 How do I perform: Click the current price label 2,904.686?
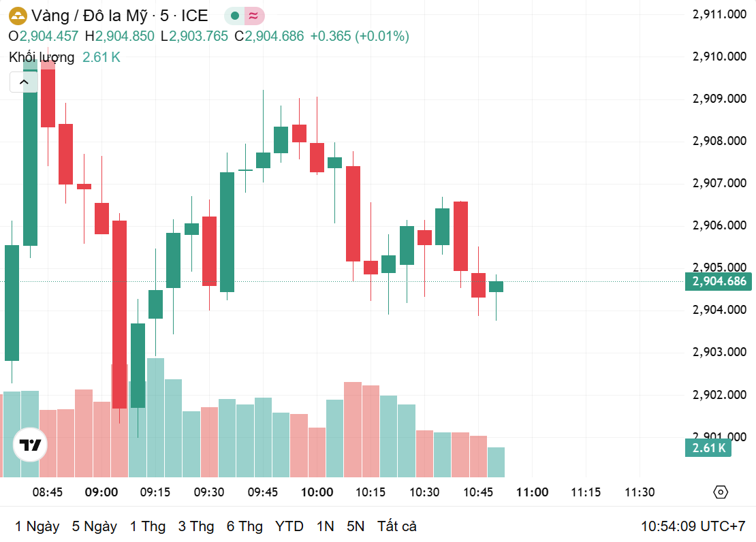719,281
